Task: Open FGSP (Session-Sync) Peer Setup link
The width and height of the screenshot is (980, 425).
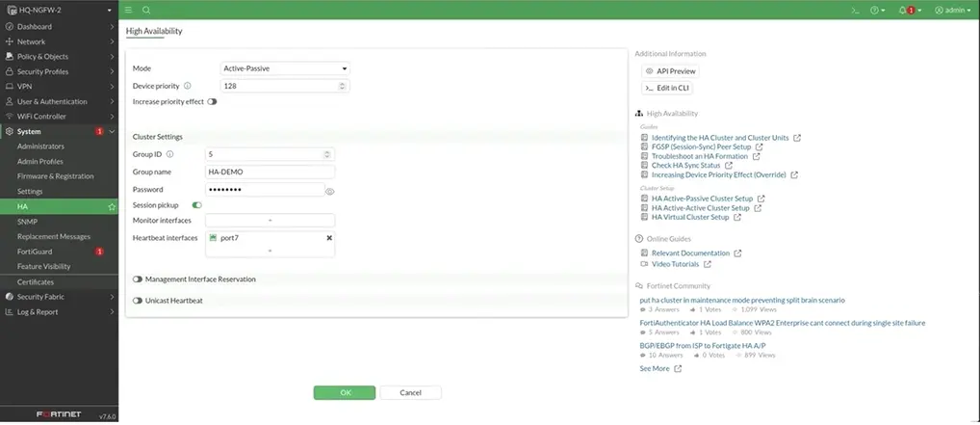Action: click(x=702, y=147)
